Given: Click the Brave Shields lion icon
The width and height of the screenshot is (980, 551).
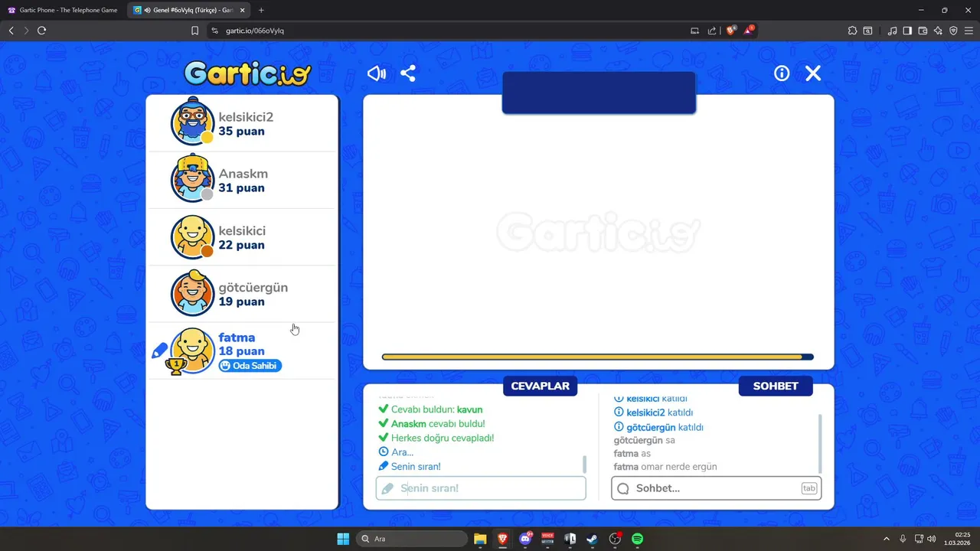Looking at the screenshot, I should pos(731,31).
